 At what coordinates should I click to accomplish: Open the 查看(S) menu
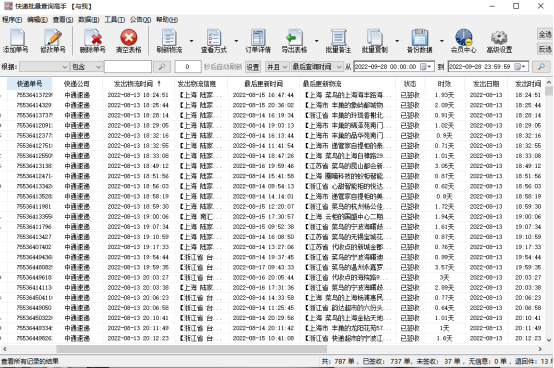pos(63,20)
